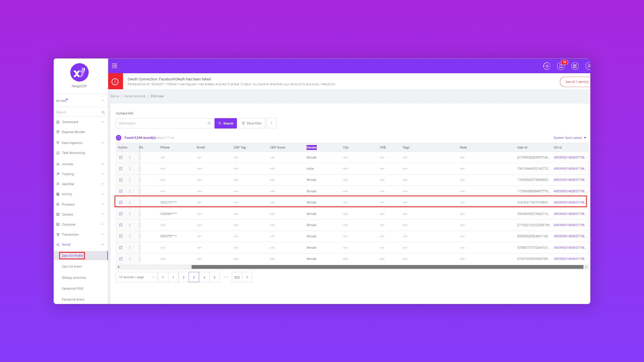
Task: Click the table's horizontal scrollbar
Action: coord(387,267)
